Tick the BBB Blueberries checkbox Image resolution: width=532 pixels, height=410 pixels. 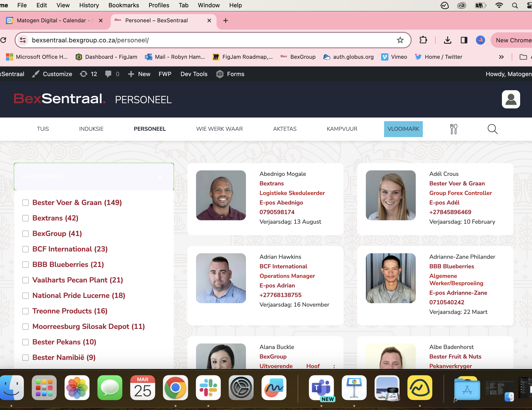point(26,265)
